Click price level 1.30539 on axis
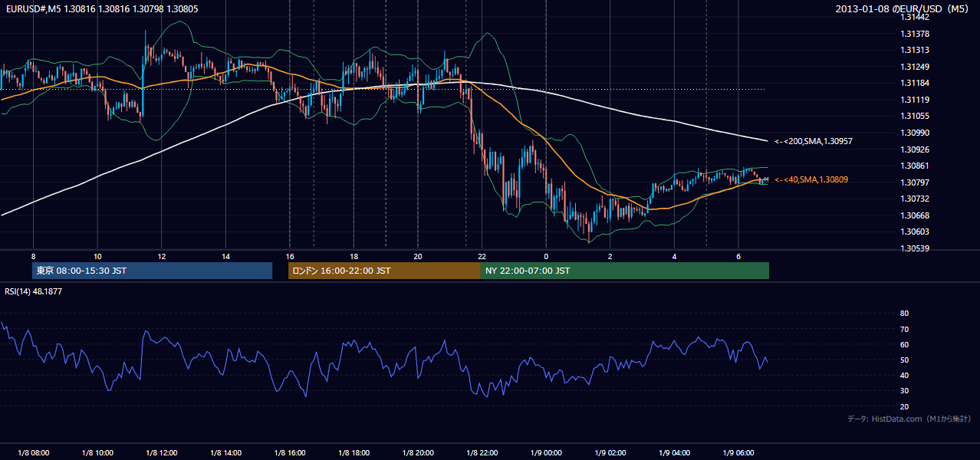The image size is (980, 460). 916,248
